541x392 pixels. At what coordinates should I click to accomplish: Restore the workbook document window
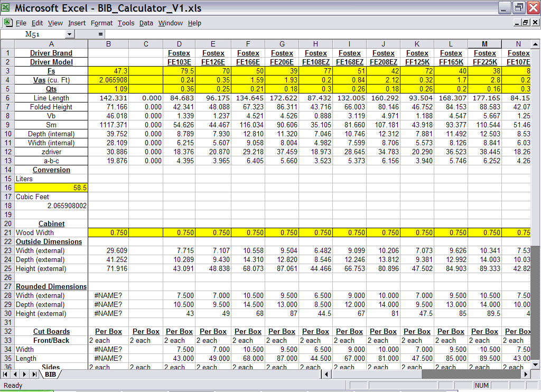pyautogui.click(x=526, y=22)
